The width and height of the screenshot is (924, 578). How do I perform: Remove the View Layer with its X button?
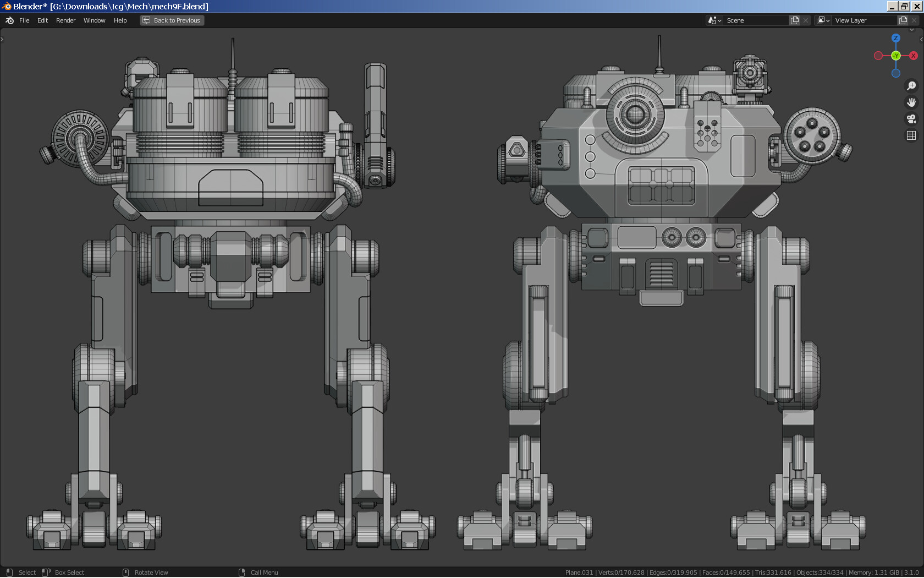[915, 20]
